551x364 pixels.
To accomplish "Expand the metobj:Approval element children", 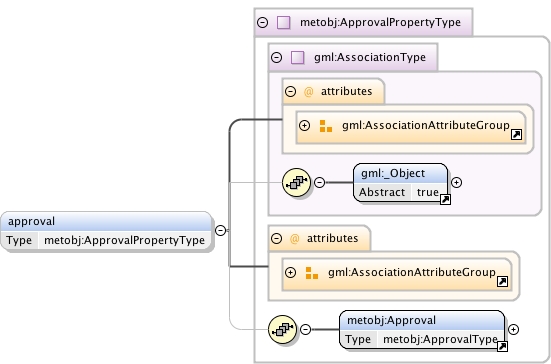I will click(513, 329).
